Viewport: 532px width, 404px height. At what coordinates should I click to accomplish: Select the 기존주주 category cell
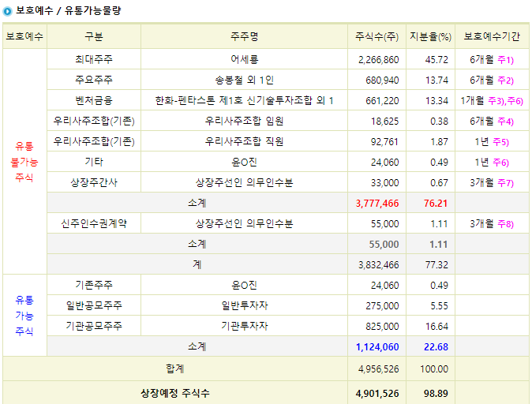(x=94, y=285)
